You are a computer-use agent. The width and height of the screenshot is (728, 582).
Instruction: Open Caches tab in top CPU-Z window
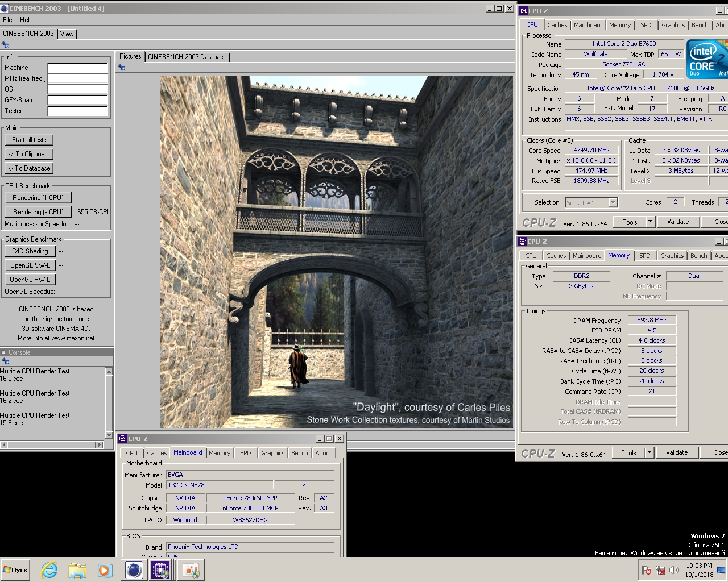tap(557, 25)
